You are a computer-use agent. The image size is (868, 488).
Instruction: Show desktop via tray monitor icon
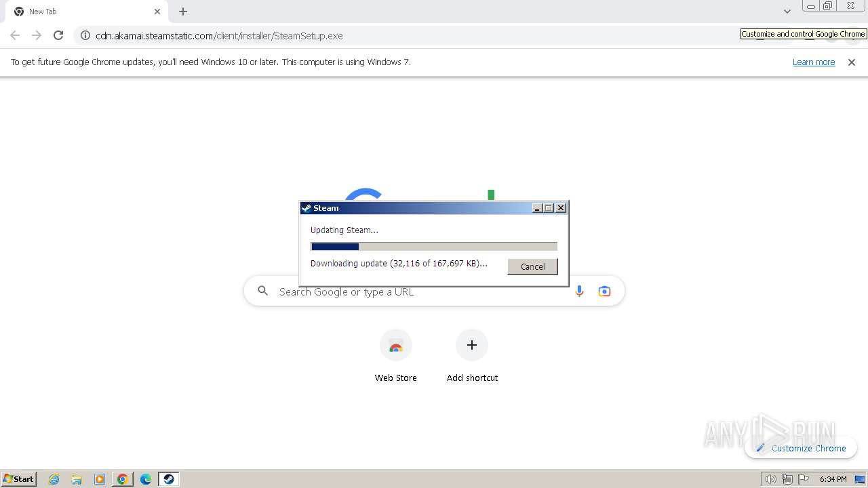[x=860, y=479]
